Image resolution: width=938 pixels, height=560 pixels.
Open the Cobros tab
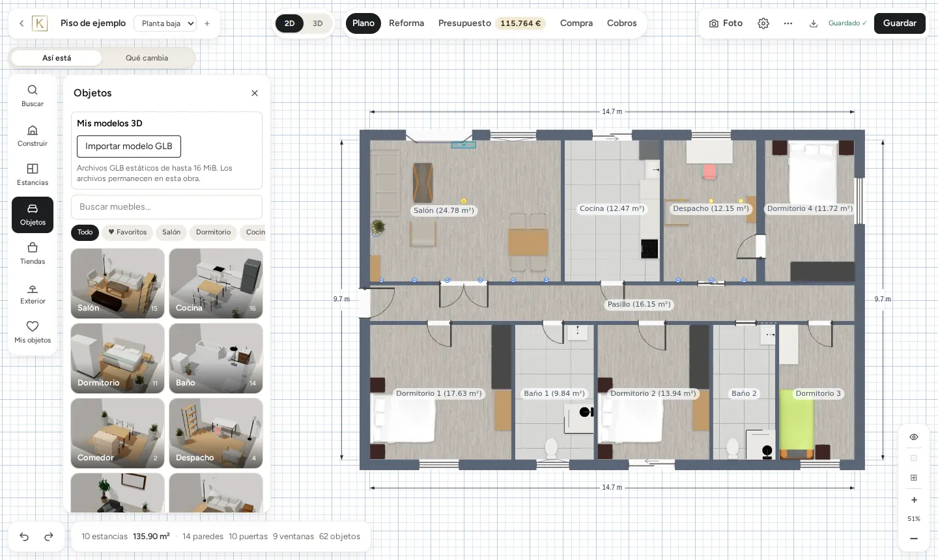coord(622,23)
